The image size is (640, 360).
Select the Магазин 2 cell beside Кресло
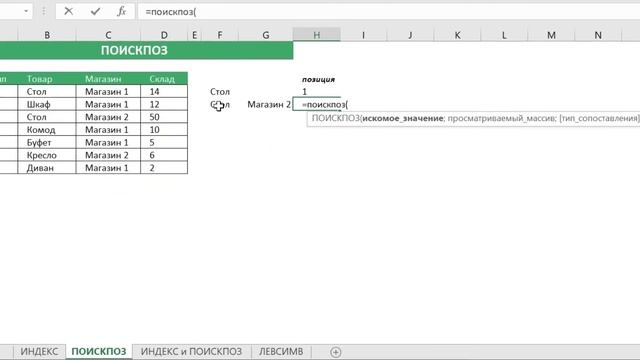[x=108, y=155]
